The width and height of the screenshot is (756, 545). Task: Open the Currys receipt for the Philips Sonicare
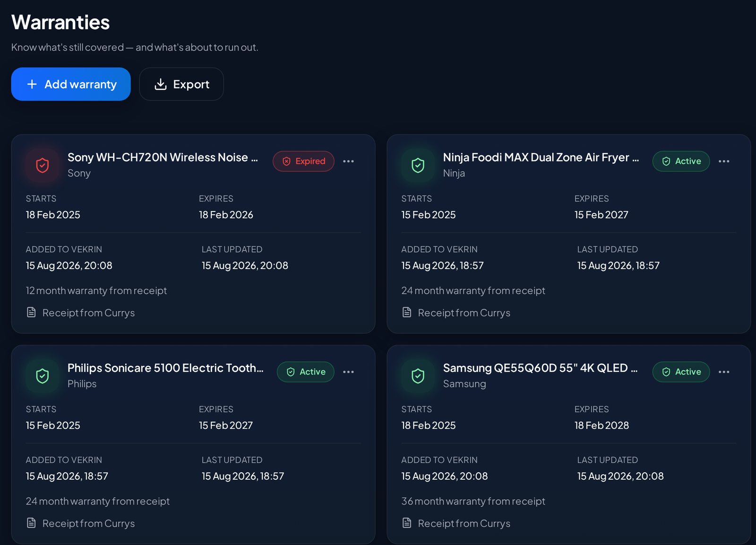80,523
